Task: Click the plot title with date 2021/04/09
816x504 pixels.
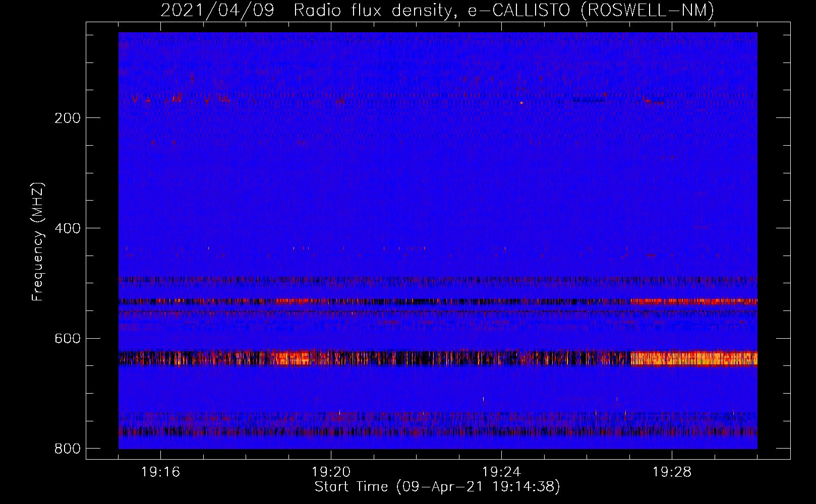Action: [437, 10]
